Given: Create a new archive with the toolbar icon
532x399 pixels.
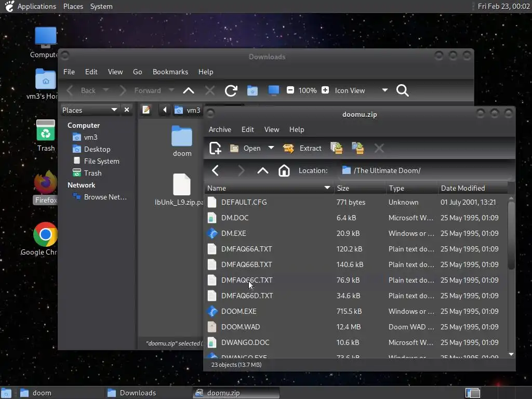Looking at the screenshot, I should pyautogui.click(x=215, y=148).
